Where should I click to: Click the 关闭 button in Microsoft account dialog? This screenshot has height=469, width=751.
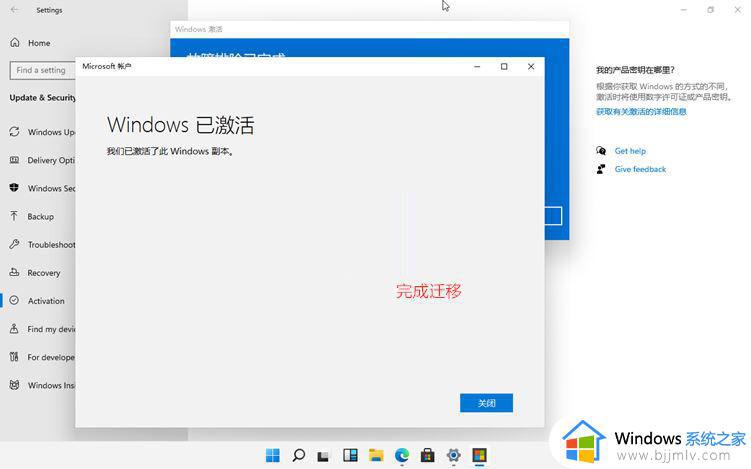[x=486, y=403]
